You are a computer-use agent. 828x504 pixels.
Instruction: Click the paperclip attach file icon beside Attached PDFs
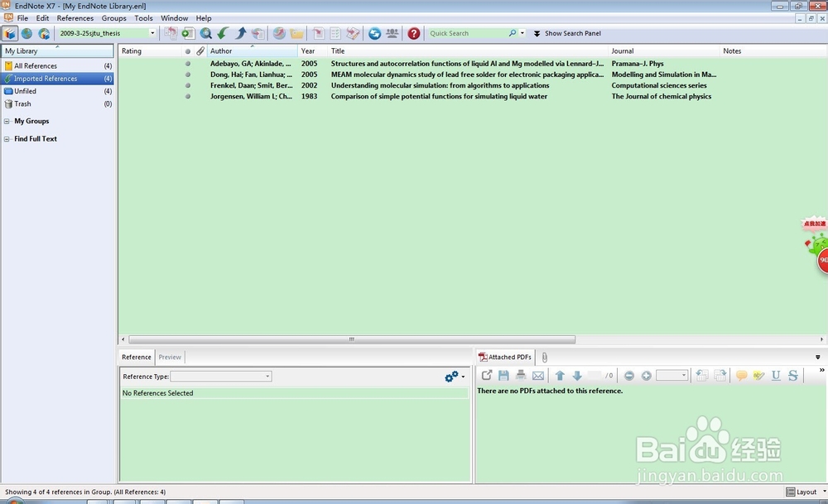point(545,358)
